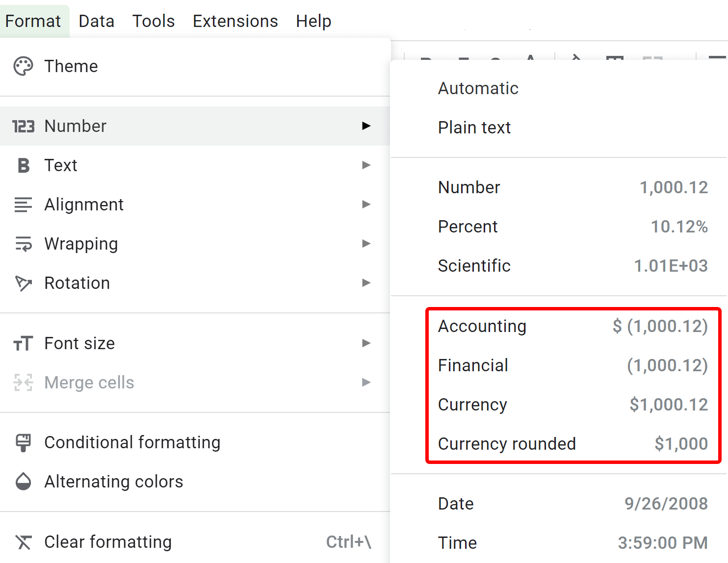Click the Conditional formatting icon
The image size is (728, 563).
[x=24, y=442]
